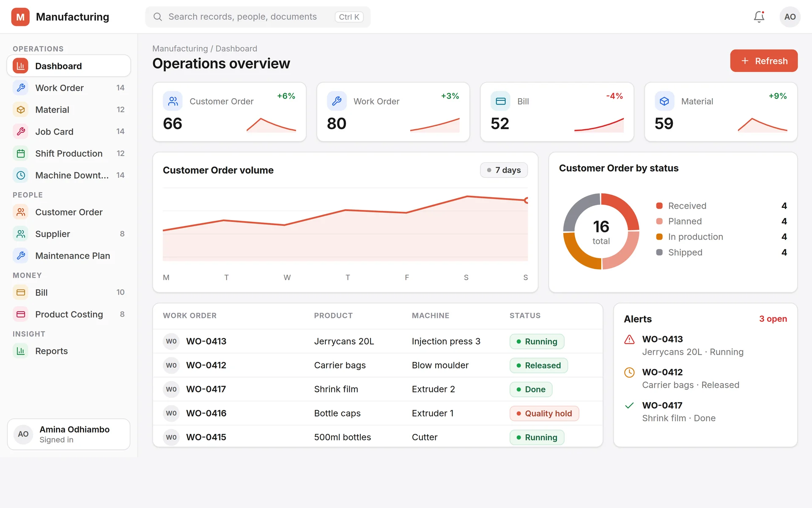Click the Bill icon in the KPI card
This screenshot has width=812, height=508.
coord(501,101)
